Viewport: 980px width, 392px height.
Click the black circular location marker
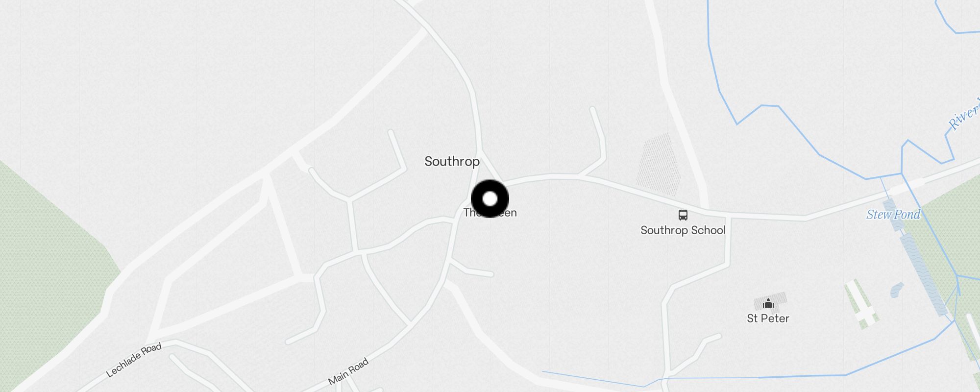pos(490,198)
